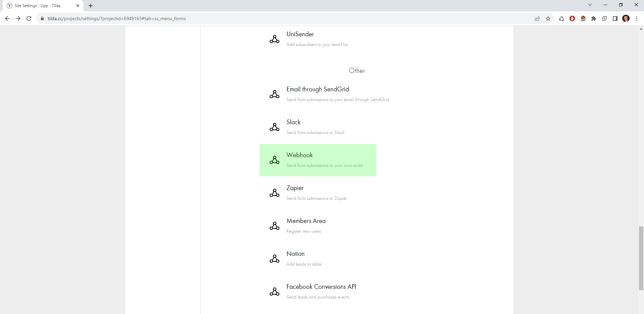Click the Slack integration icon
This screenshot has height=314, width=644.
[274, 127]
